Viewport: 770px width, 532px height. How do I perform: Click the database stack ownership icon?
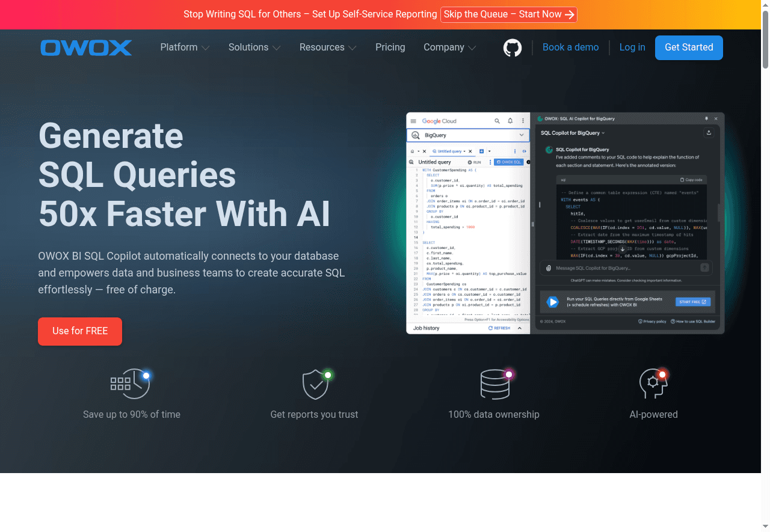[495, 384]
